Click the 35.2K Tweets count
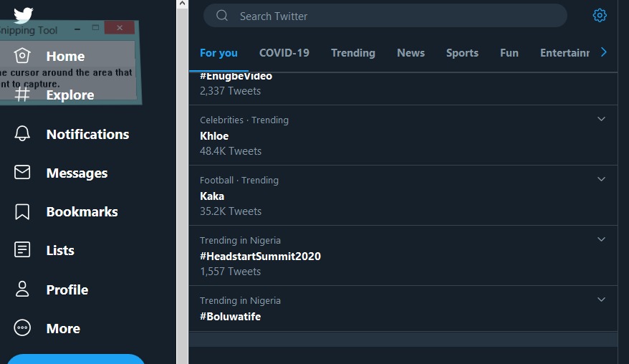 click(x=231, y=211)
